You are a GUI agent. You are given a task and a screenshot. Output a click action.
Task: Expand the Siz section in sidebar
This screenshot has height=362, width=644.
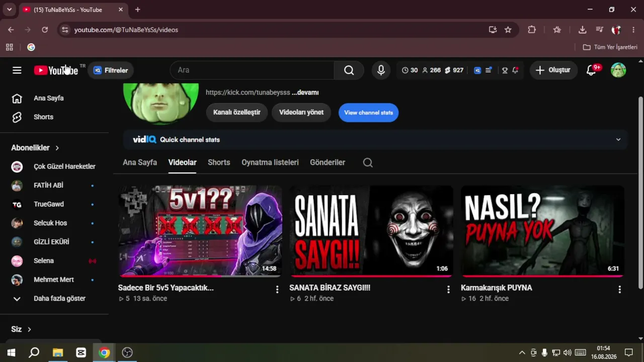pyautogui.click(x=22, y=329)
